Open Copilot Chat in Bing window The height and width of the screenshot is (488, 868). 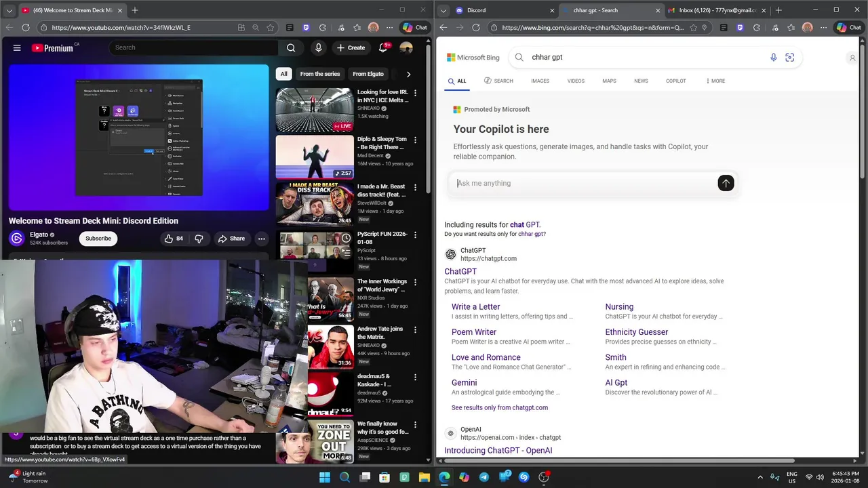pyautogui.click(x=848, y=28)
